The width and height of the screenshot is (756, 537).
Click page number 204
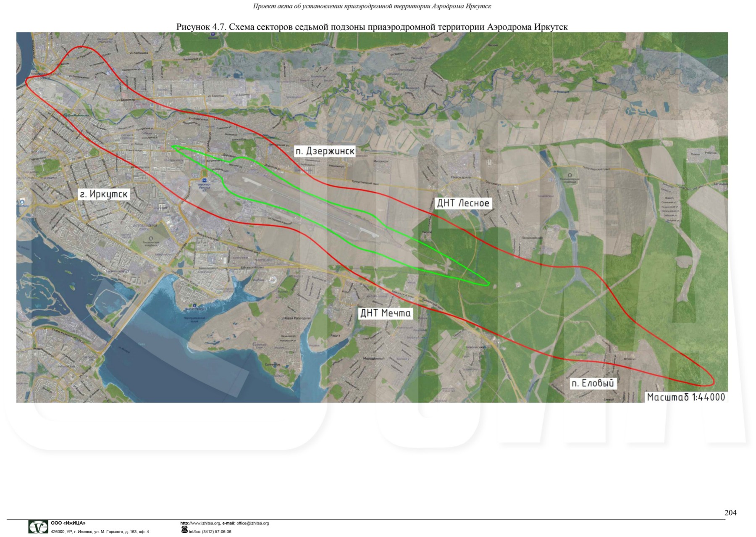click(x=730, y=512)
